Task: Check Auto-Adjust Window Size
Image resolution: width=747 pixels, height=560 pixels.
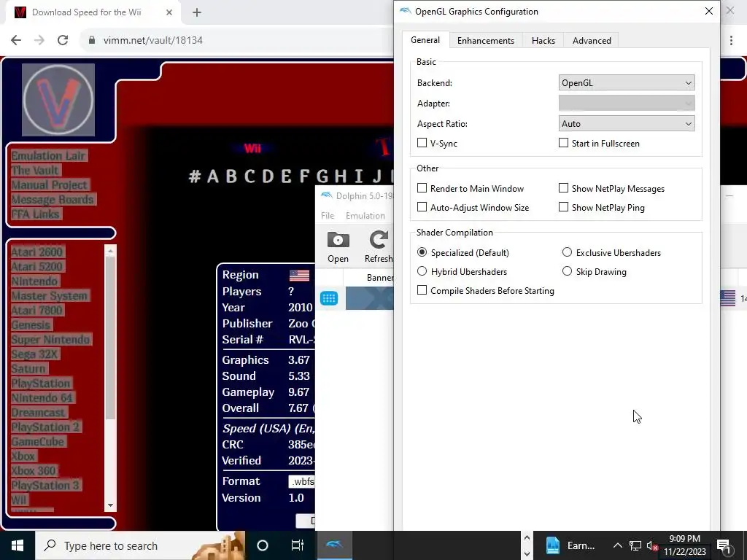Action: (422, 207)
